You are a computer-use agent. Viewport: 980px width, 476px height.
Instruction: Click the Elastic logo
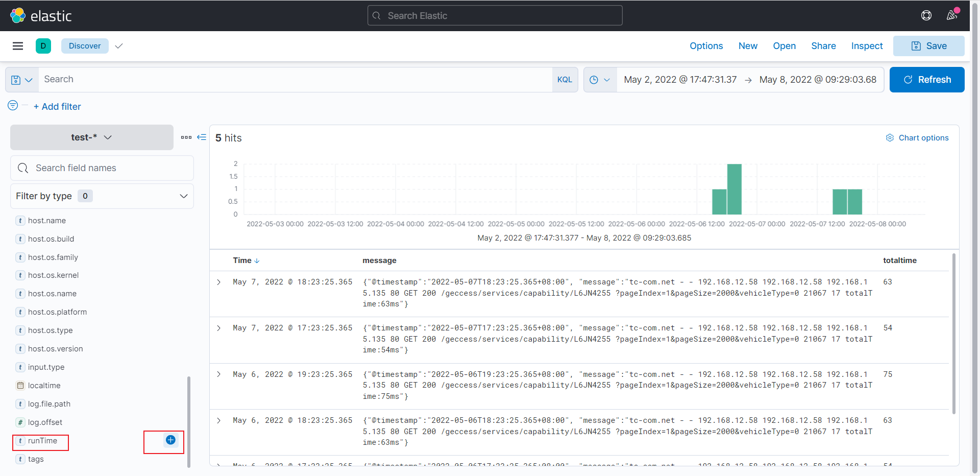click(41, 16)
